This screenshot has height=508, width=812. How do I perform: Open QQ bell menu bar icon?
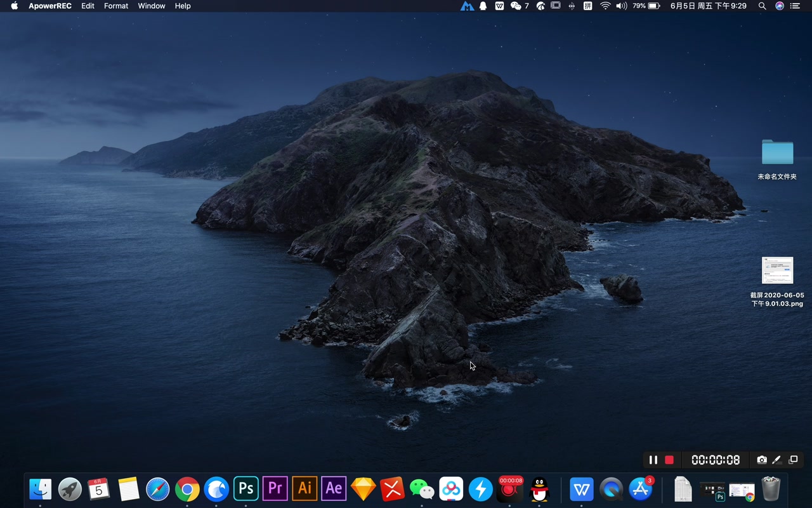[483, 6]
